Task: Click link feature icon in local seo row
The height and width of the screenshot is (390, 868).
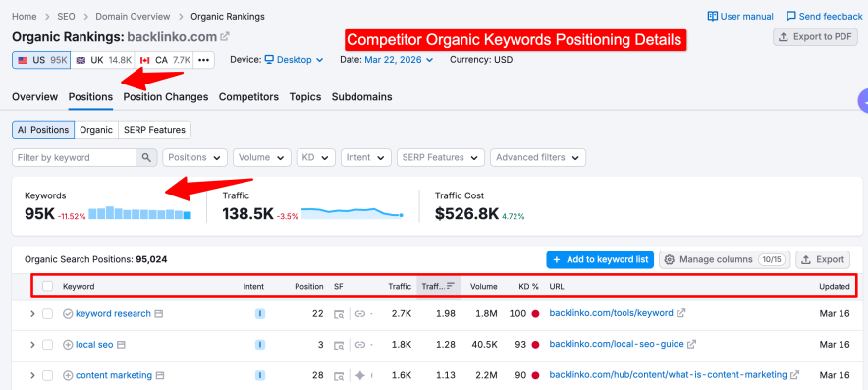Action: click(x=360, y=345)
